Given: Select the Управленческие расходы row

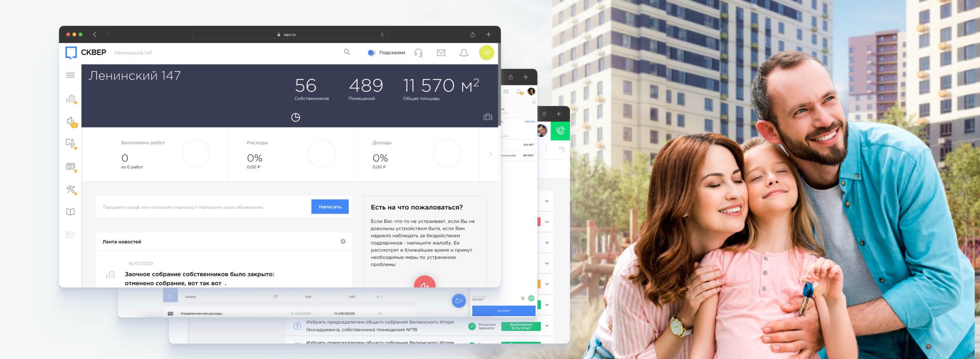Looking at the screenshot, I should click(289, 313).
